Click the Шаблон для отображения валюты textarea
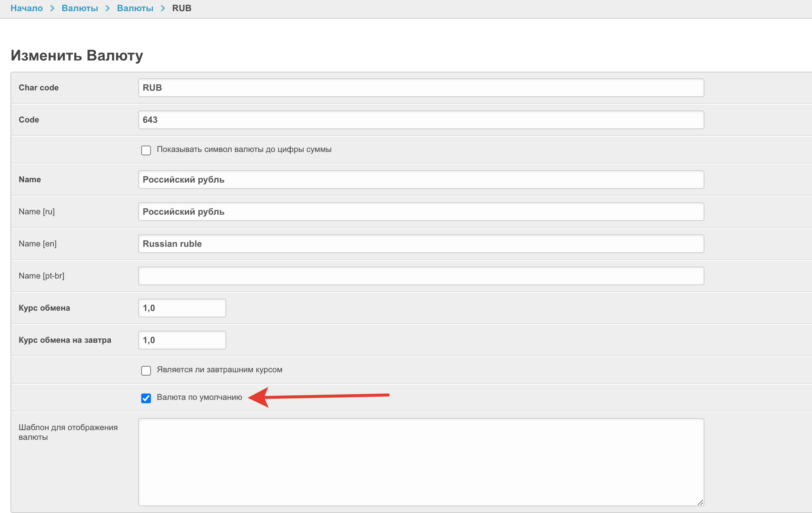 [421, 462]
